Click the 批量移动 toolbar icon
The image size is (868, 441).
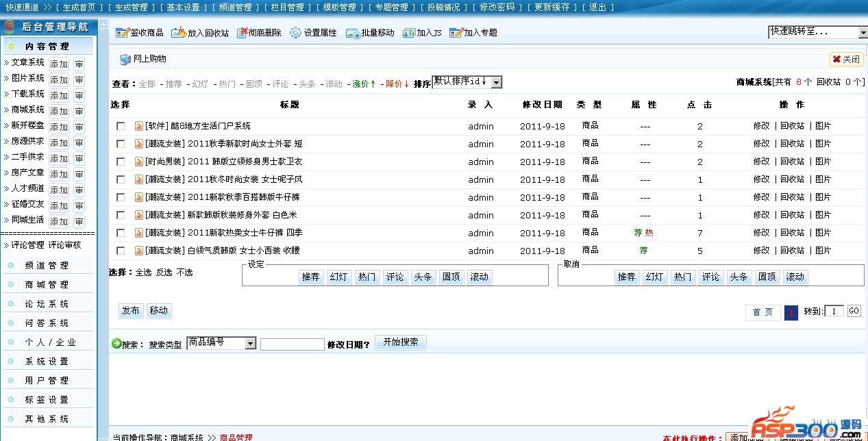[352, 33]
